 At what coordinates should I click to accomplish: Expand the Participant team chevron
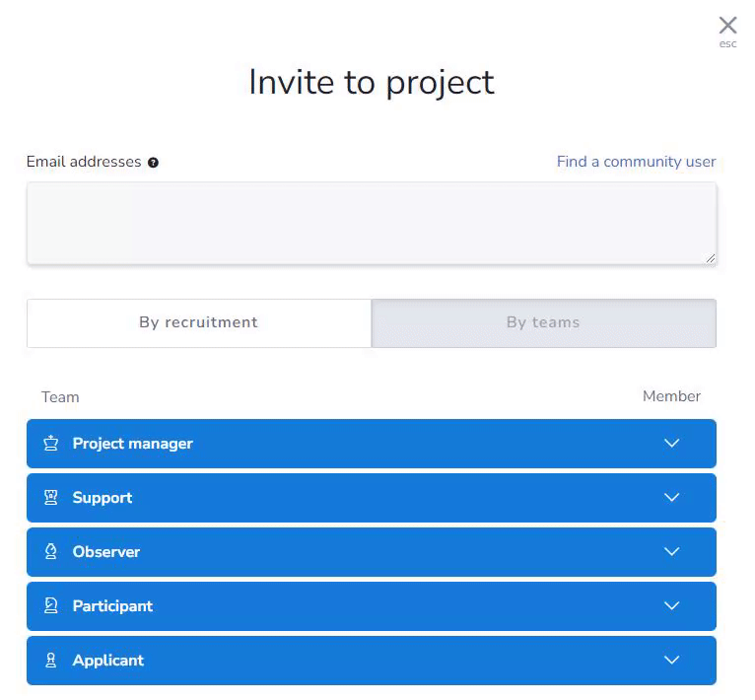point(671,605)
